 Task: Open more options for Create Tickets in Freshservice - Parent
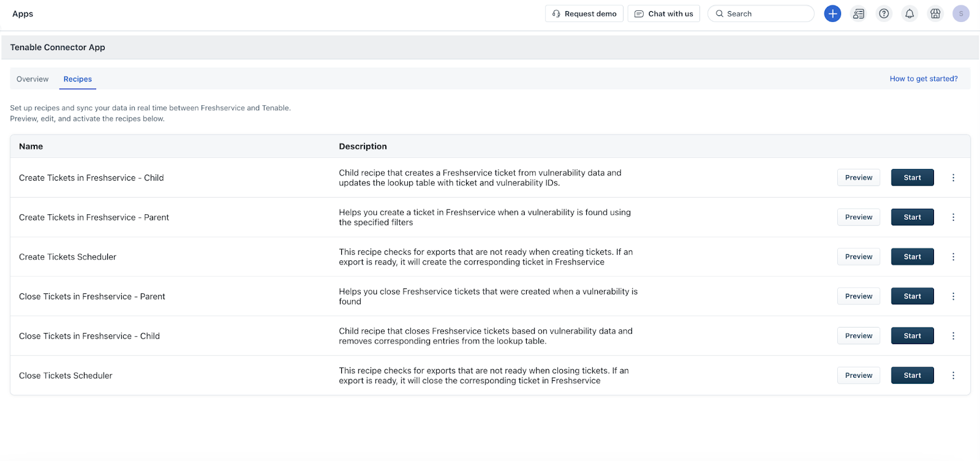pos(953,217)
